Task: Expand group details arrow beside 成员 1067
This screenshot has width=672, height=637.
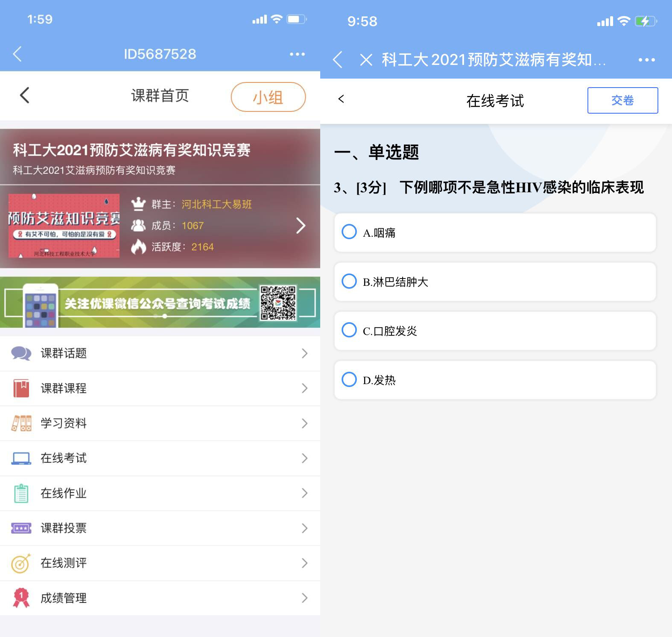Action: pos(301,226)
